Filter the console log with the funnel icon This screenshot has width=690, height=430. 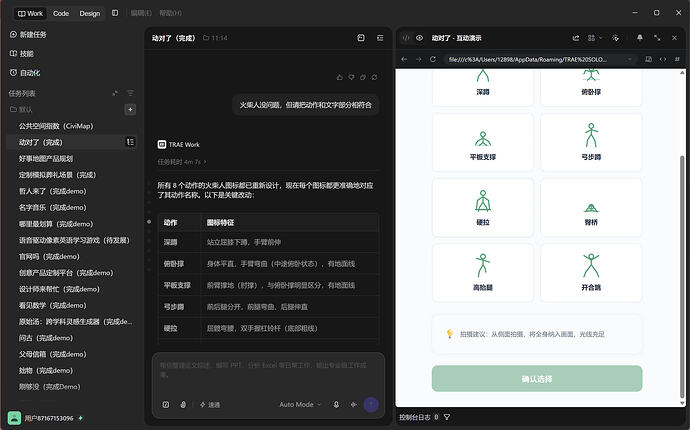[447, 417]
